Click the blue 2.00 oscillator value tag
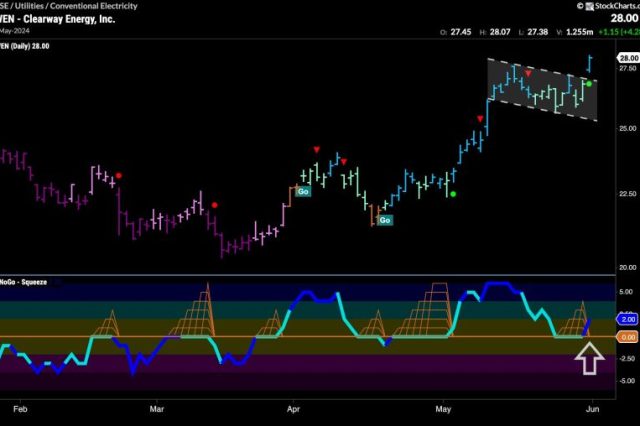 click(x=628, y=319)
